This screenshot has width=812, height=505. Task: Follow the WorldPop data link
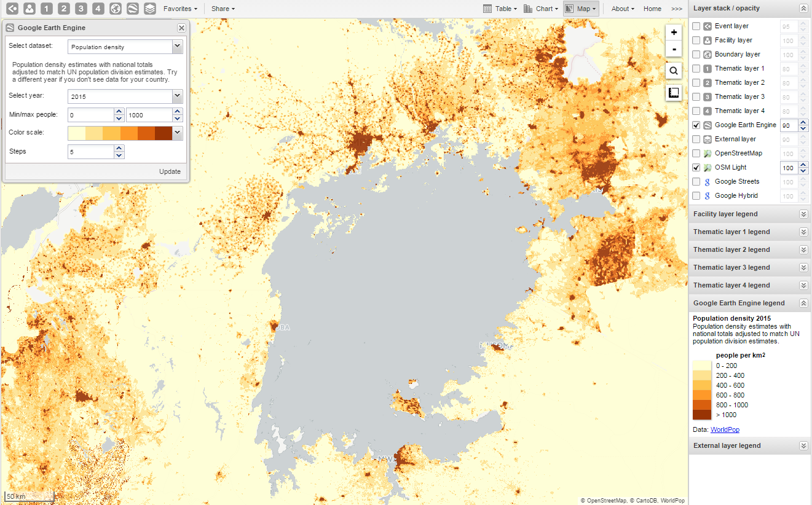click(x=725, y=430)
